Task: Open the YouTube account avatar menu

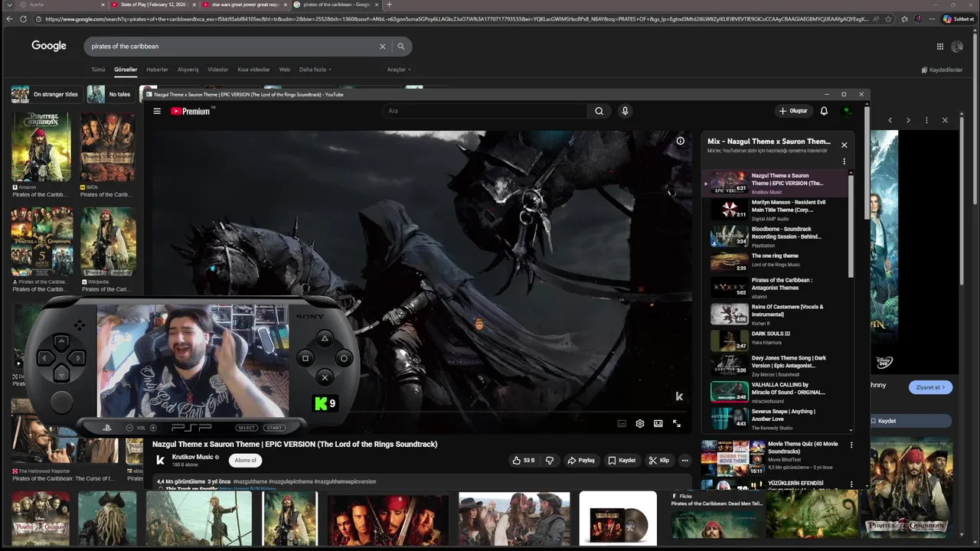Action: (x=847, y=111)
